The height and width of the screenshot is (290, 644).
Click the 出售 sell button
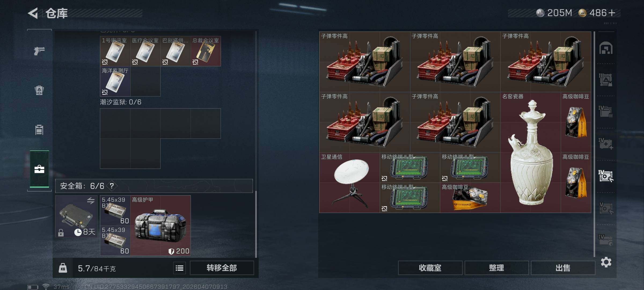563,268
